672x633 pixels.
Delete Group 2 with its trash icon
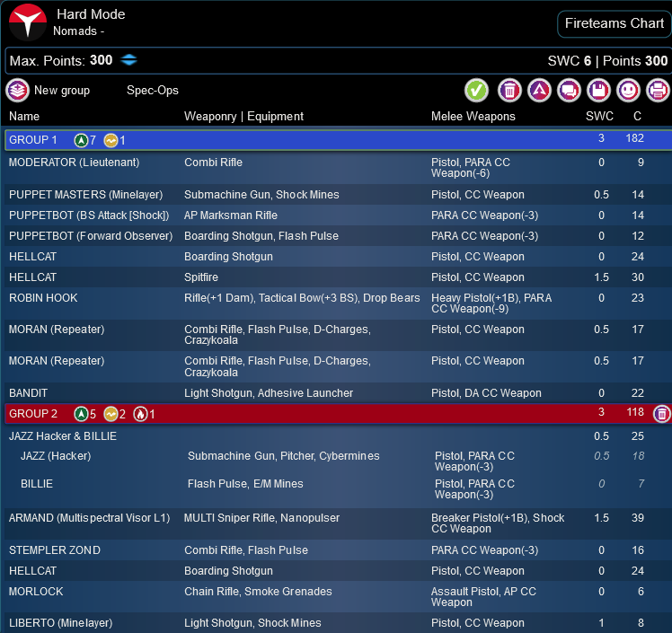pos(662,414)
